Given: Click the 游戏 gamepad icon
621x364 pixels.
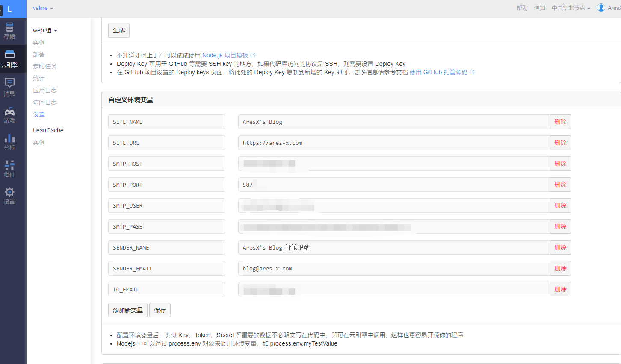Looking at the screenshot, I should pyautogui.click(x=9, y=112).
